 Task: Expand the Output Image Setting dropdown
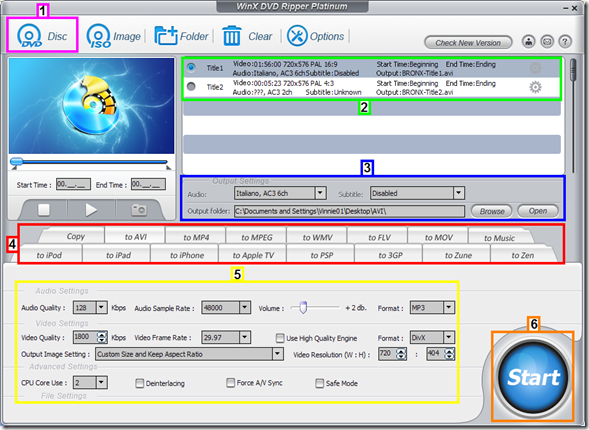(x=278, y=354)
